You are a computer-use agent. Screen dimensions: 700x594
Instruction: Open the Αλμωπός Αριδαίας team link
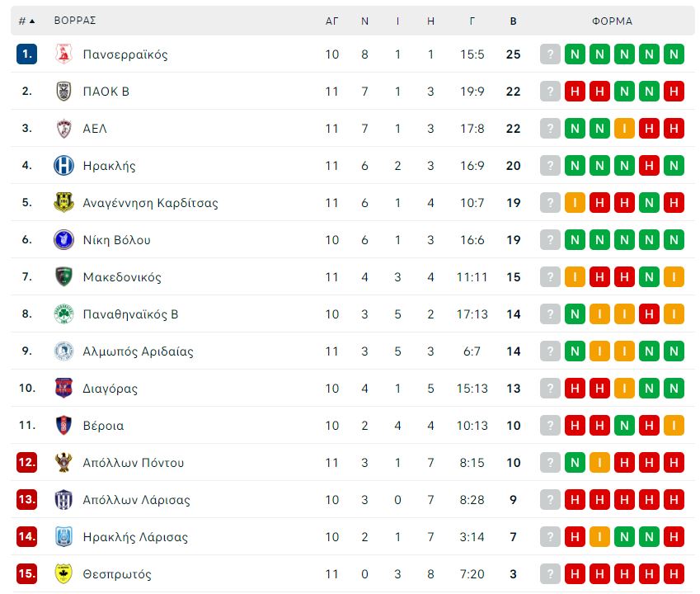pyautogui.click(x=138, y=351)
